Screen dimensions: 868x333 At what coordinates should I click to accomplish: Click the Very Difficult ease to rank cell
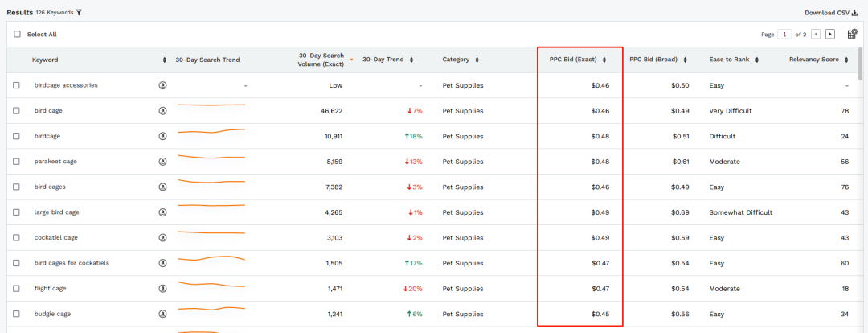pos(731,111)
